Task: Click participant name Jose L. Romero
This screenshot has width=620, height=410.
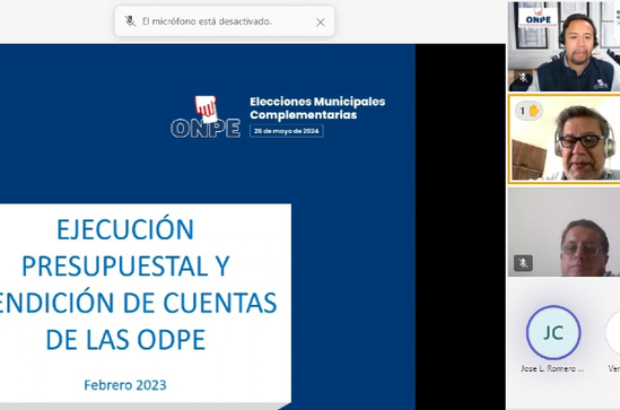Action: (552, 368)
